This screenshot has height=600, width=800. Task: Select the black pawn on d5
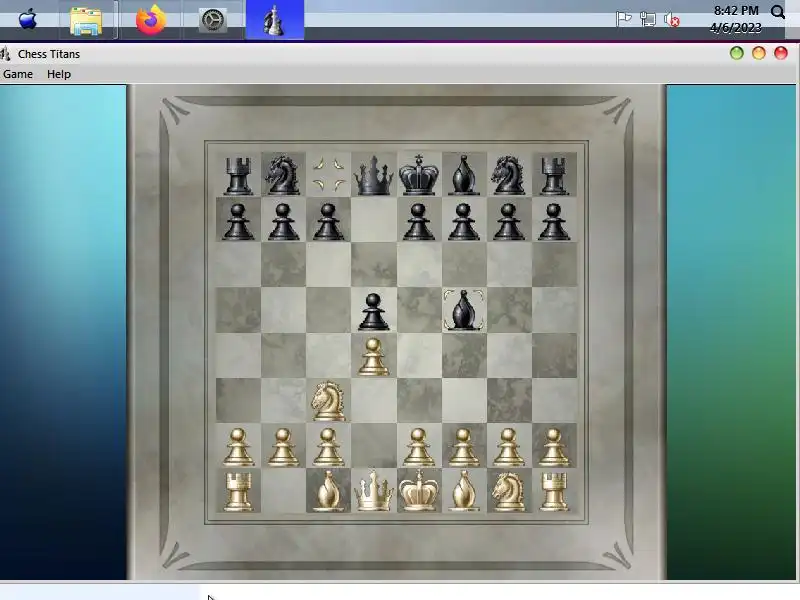(x=373, y=311)
